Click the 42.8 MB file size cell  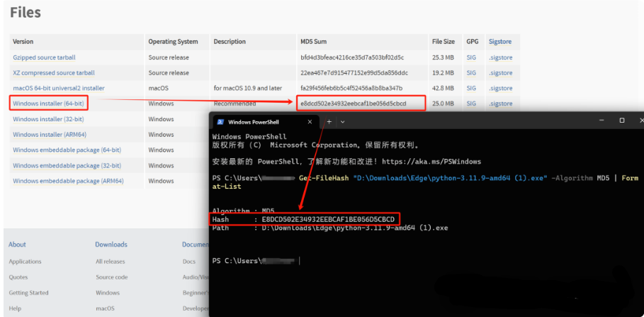coord(444,89)
